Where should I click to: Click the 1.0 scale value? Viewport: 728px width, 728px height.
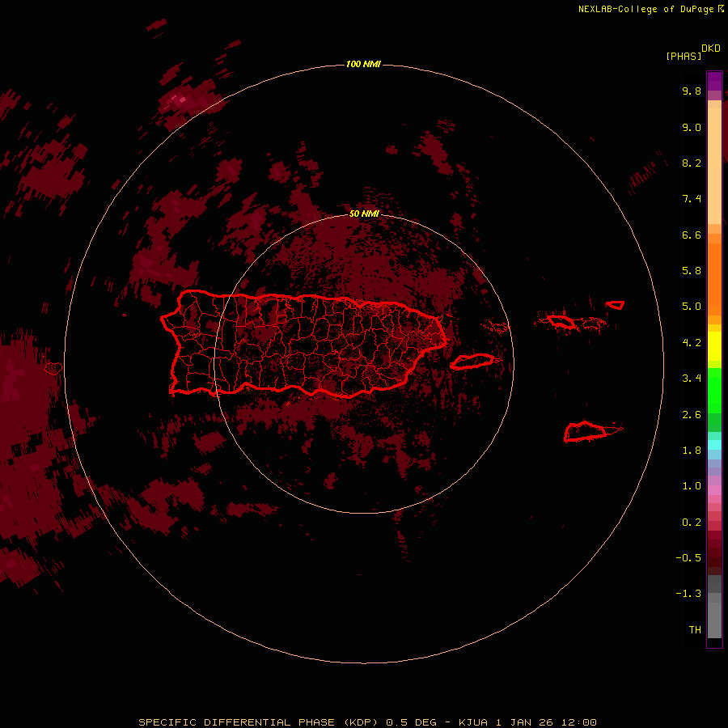[692, 486]
